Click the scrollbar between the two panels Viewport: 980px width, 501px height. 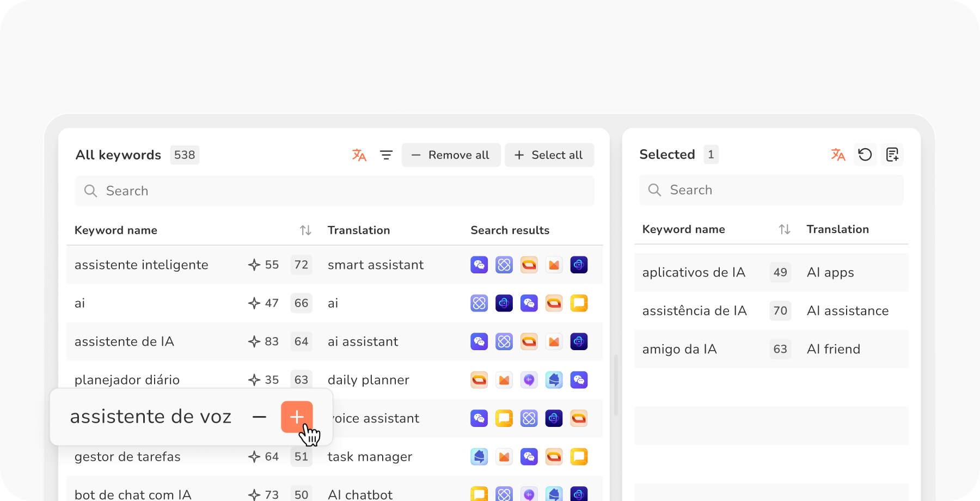coord(616,384)
